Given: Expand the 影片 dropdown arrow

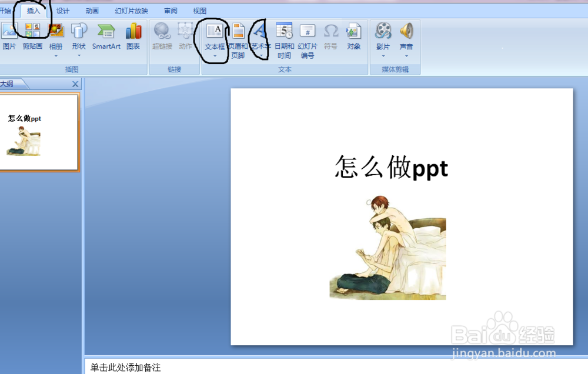Looking at the screenshot, I should 383,56.
